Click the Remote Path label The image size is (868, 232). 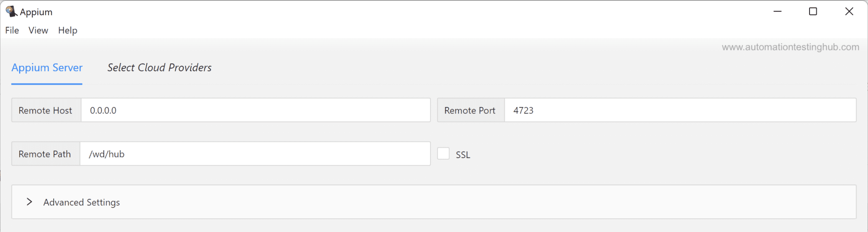[x=45, y=154]
